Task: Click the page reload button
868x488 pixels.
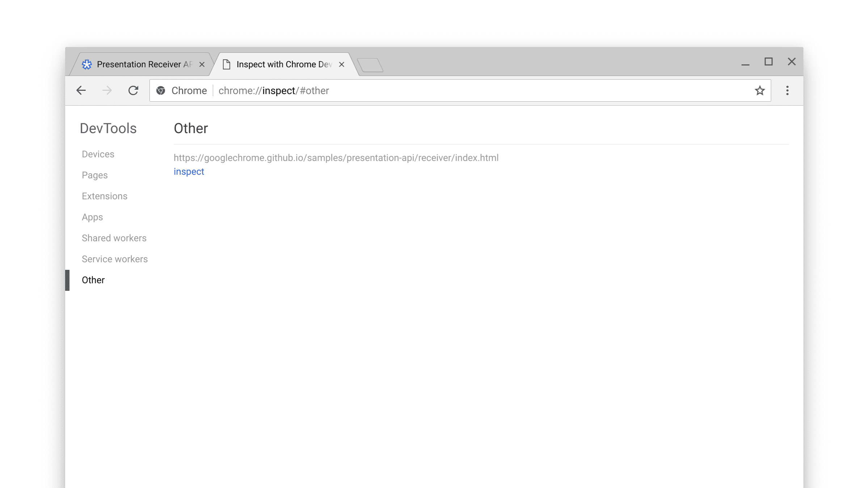Action: pyautogui.click(x=134, y=90)
